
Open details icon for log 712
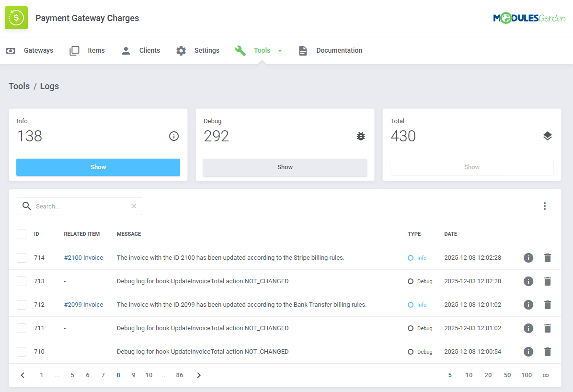tap(528, 305)
